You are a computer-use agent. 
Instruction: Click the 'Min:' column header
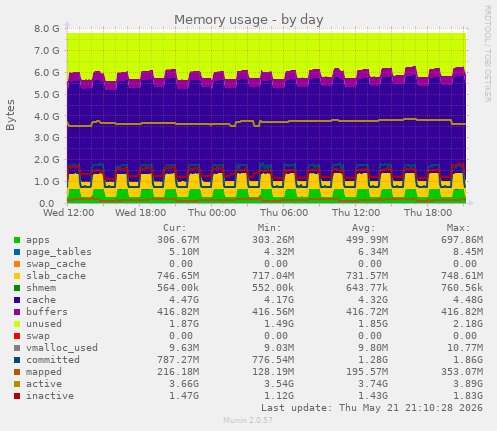point(269,228)
